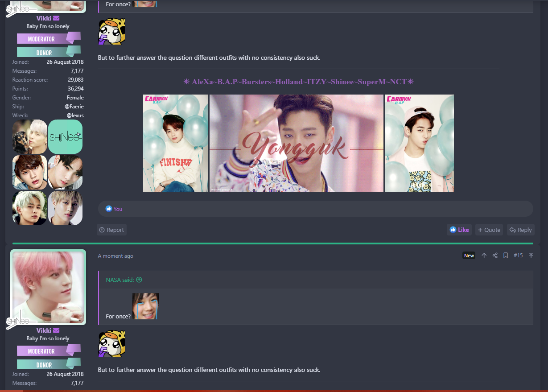Quote this post using the Quote button
This screenshot has height=392, width=548.
[489, 230]
